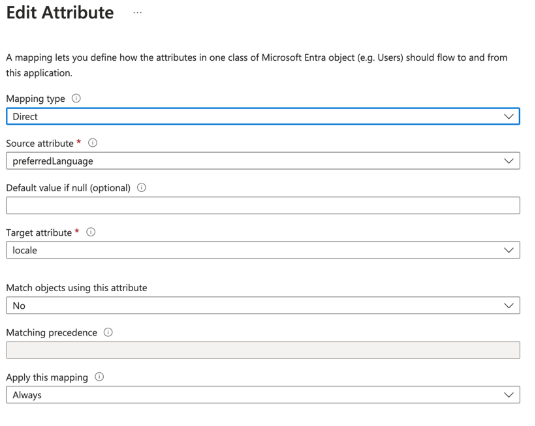535x426 pixels.
Task: Focus the Default value if null input
Action: click(x=263, y=205)
